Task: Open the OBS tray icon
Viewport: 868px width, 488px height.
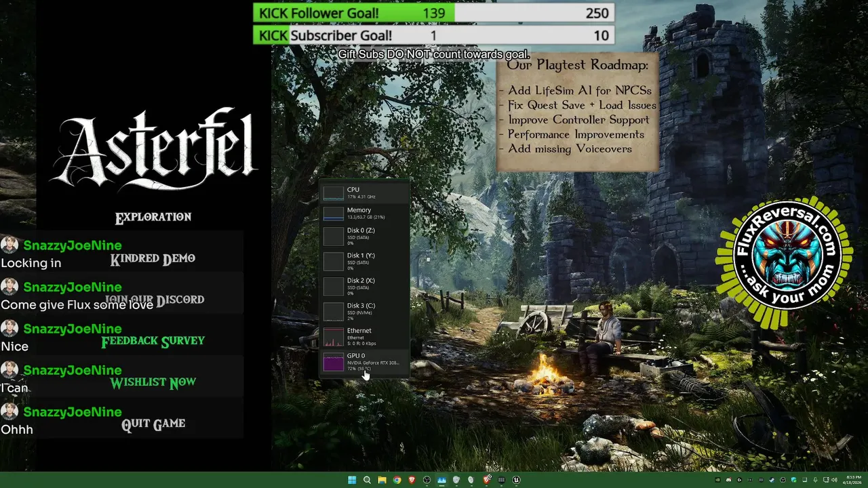Action: tap(783, 480)
